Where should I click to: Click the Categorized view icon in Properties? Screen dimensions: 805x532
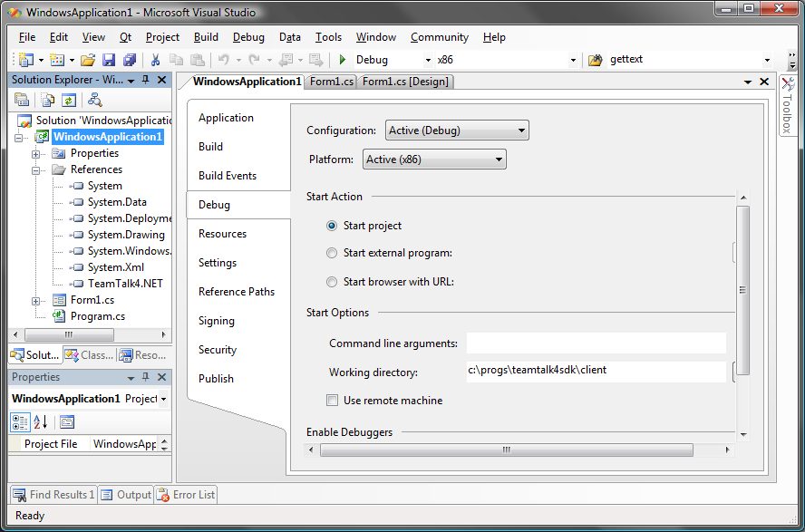20,421
